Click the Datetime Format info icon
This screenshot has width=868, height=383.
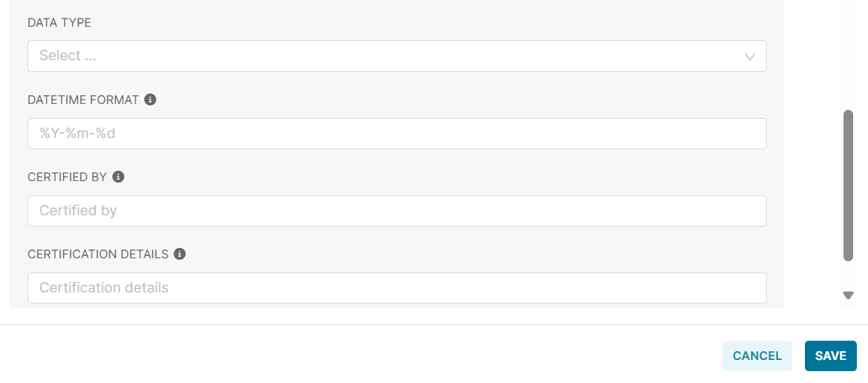150,99
